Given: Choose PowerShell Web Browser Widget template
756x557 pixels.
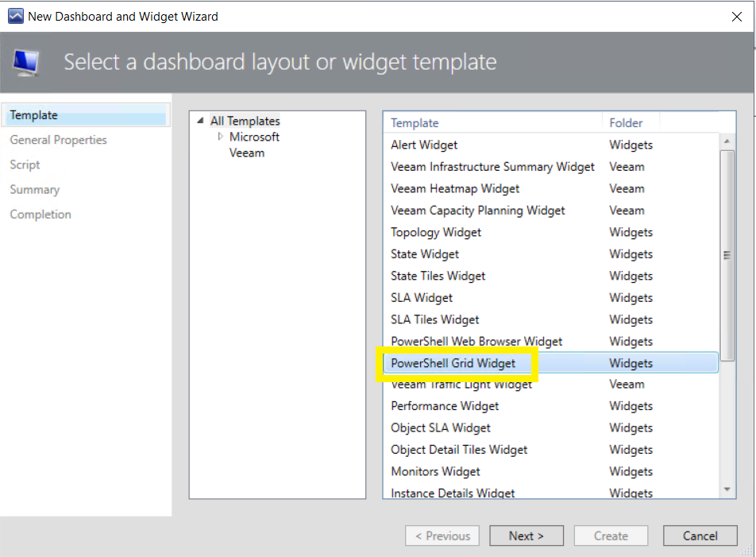Looking at the screenshot, I should pos(551,342).
